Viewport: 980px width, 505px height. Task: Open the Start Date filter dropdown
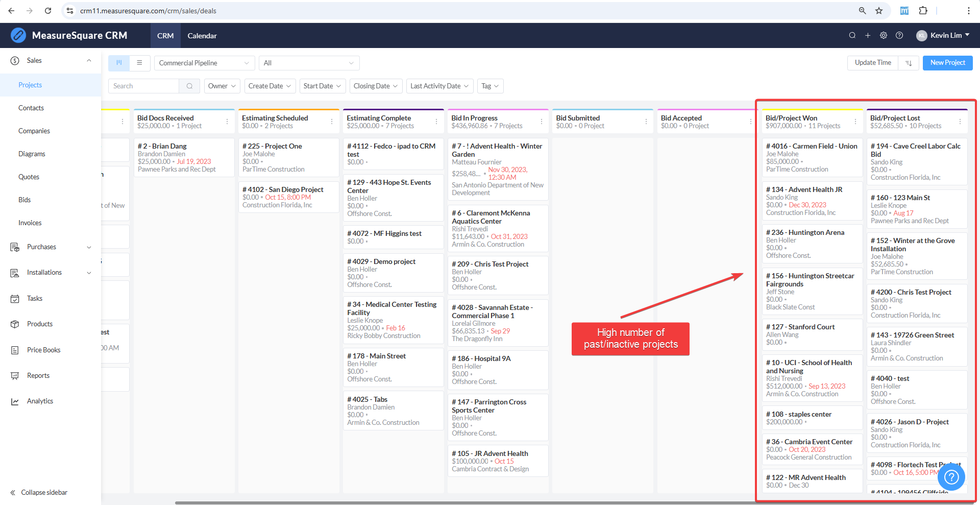323,86
